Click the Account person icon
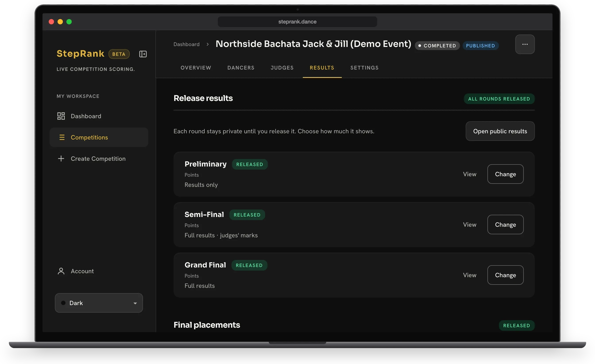The width and height of the screenshot is (595, 364). click(x=61, y=271)
